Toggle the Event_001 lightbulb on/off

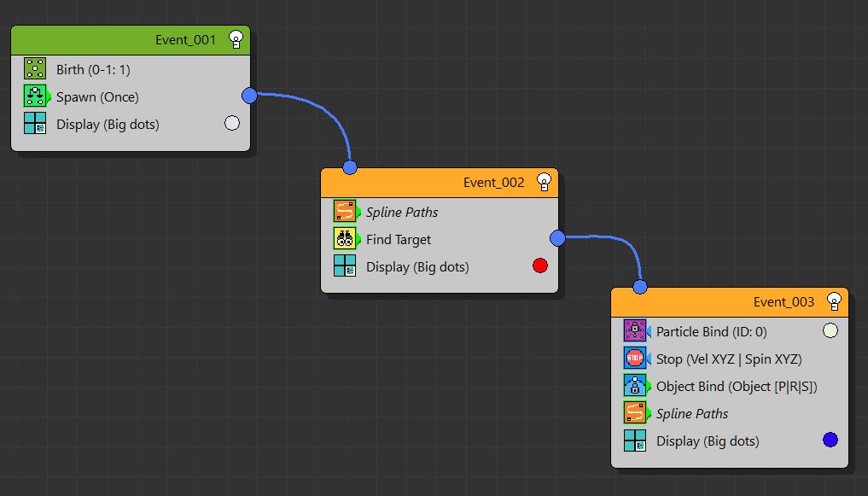[x=236, y=39]
